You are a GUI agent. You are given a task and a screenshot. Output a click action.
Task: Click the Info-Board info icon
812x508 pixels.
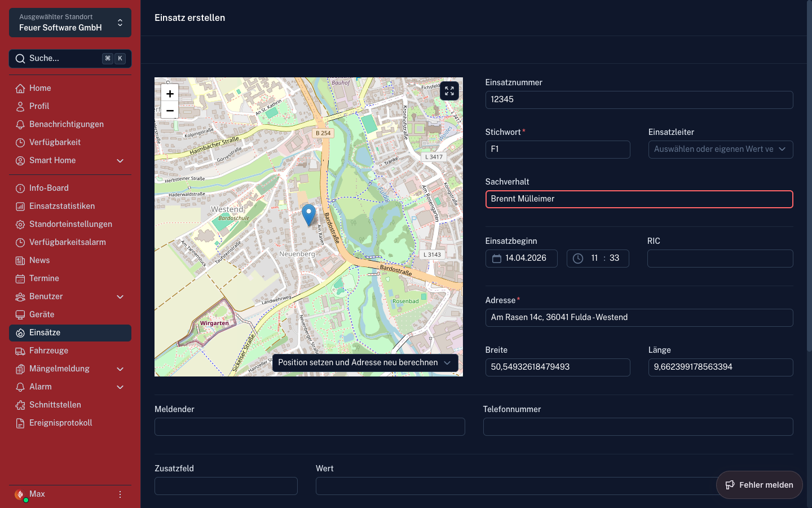tap(20, 188)
